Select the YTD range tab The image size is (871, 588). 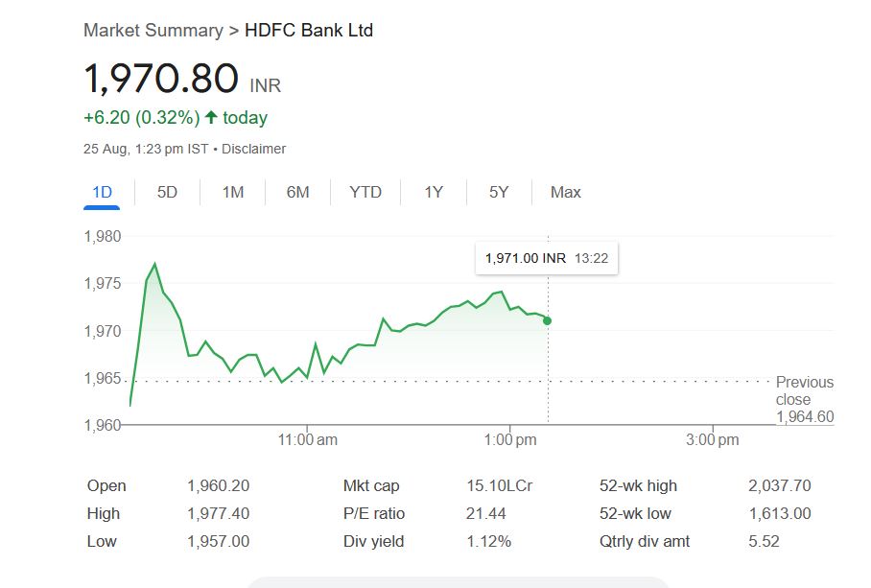click(365, 192)
